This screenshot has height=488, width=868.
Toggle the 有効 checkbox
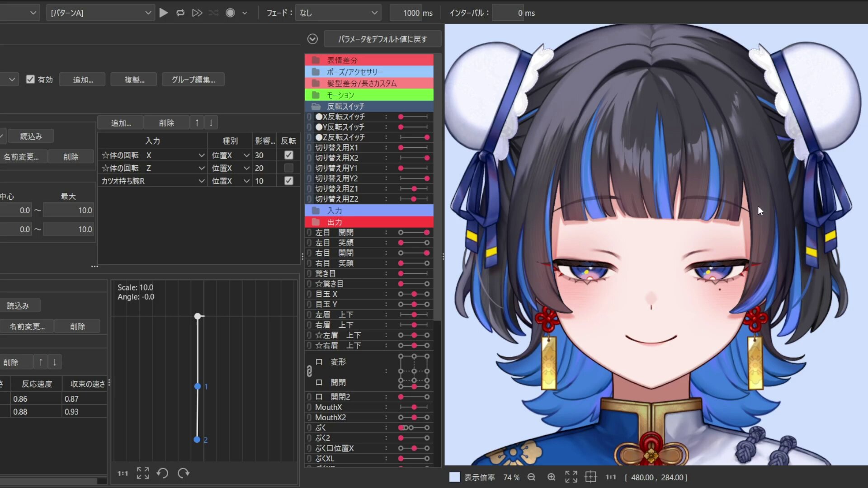pyautogui.click(x=30, y=80)
